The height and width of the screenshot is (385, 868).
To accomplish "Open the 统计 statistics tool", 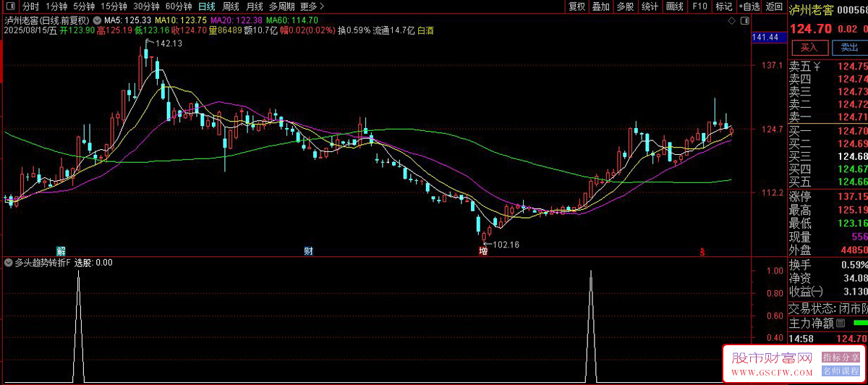I will pyautogui.click(x=650, y=7).
